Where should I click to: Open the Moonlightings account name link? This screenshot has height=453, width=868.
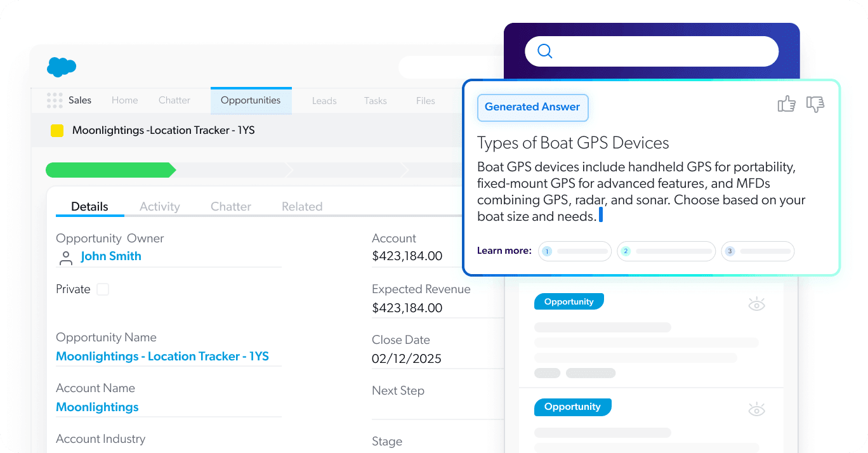click(x=97, y=407)
